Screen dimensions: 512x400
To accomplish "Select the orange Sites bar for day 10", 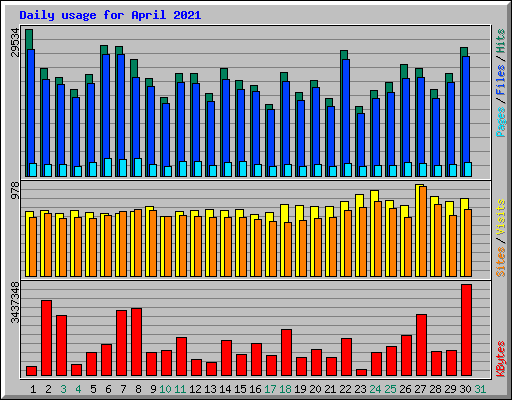I will (x=168, y=246).
